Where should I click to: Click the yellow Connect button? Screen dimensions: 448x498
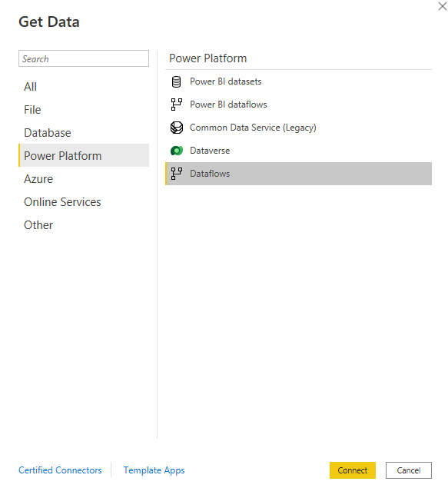pos(353,470)
